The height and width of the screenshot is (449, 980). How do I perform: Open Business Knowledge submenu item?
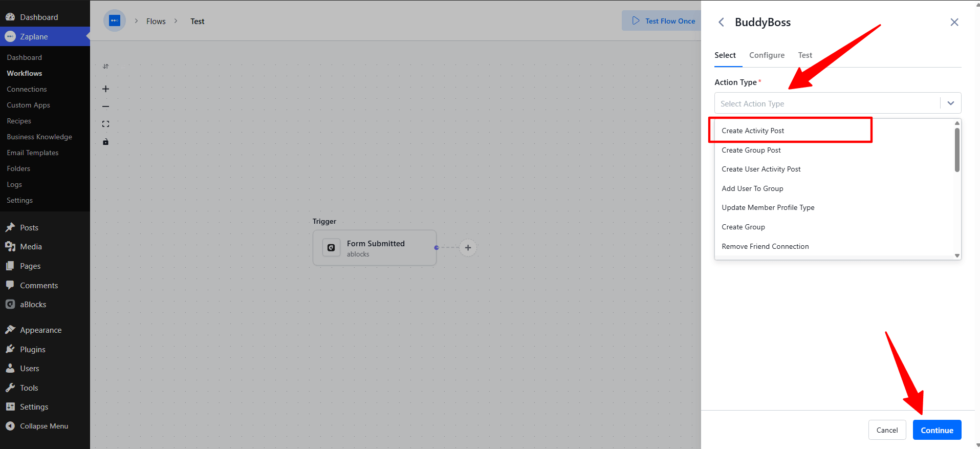39,137
